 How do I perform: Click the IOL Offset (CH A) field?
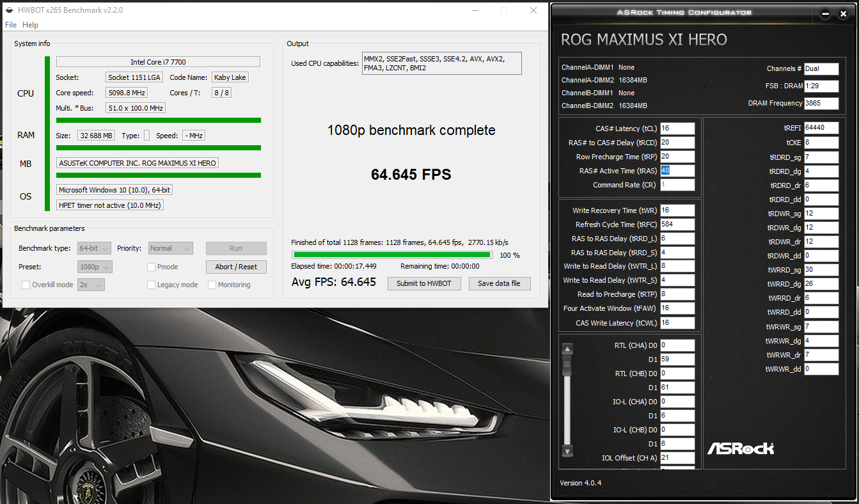pyautogui.click(x=677, y=458)
